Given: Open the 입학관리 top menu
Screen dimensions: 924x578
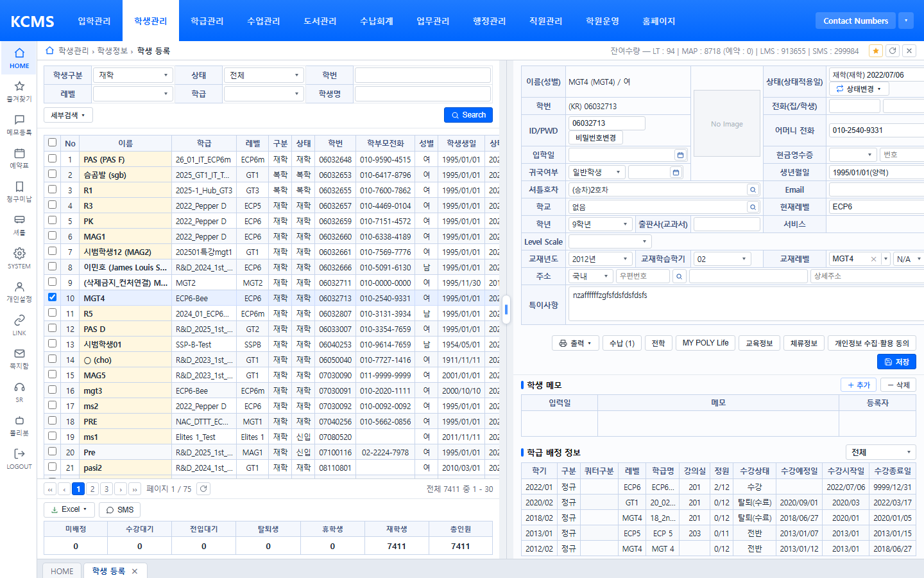Looking at the screenshot, I should pos(94,21).
